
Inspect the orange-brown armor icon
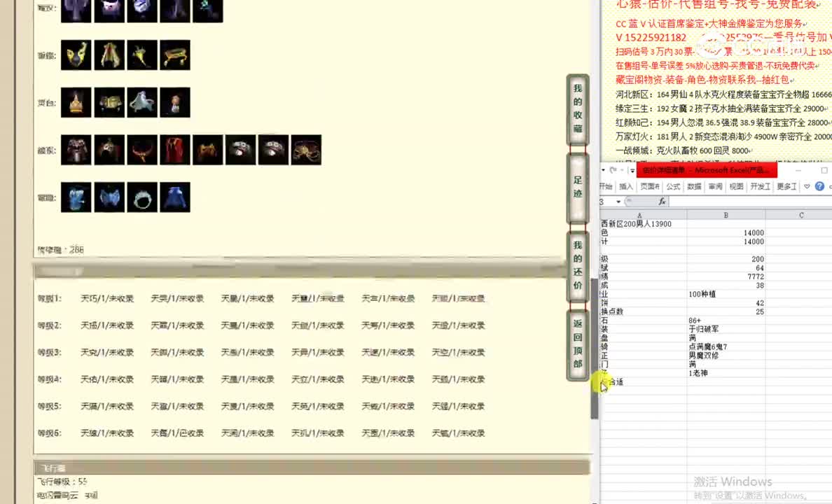(x=208, y=150)
